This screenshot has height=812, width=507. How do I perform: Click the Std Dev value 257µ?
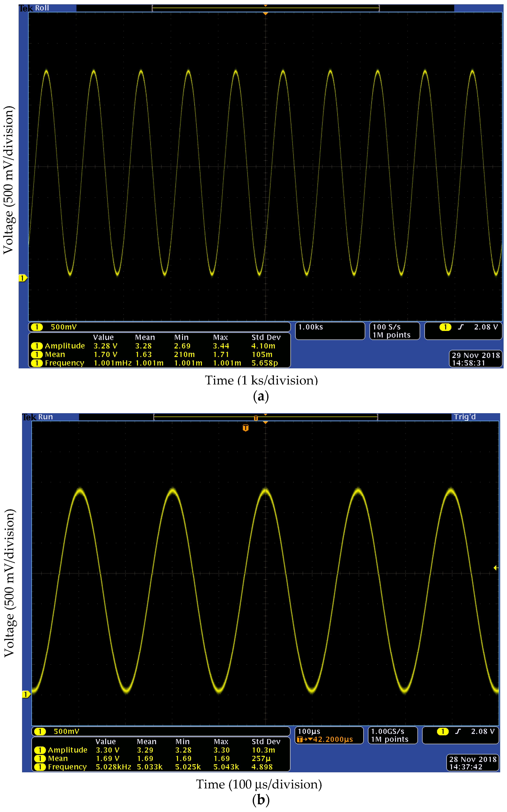tap(261, 759)
